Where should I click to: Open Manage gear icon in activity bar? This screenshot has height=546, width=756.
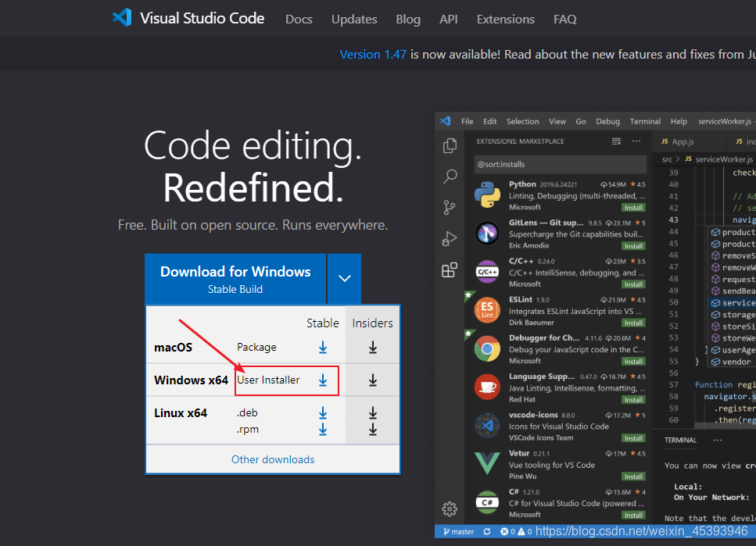(x=450, y=509)
